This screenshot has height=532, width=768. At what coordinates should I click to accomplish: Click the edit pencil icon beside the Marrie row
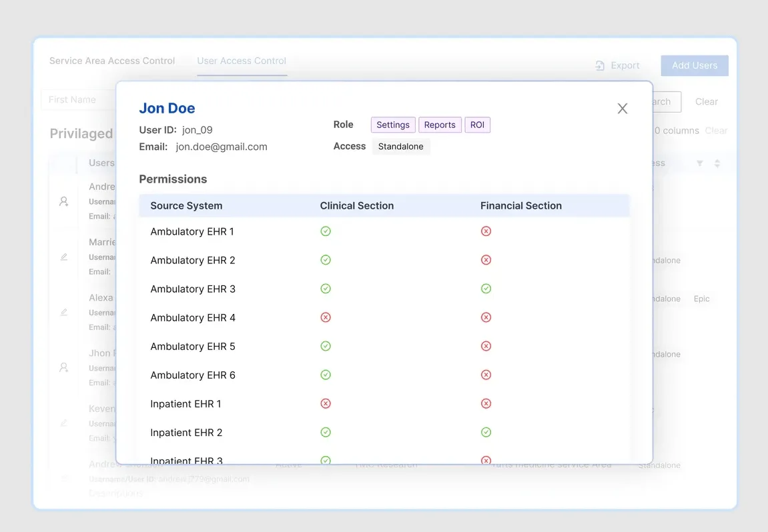64,257
